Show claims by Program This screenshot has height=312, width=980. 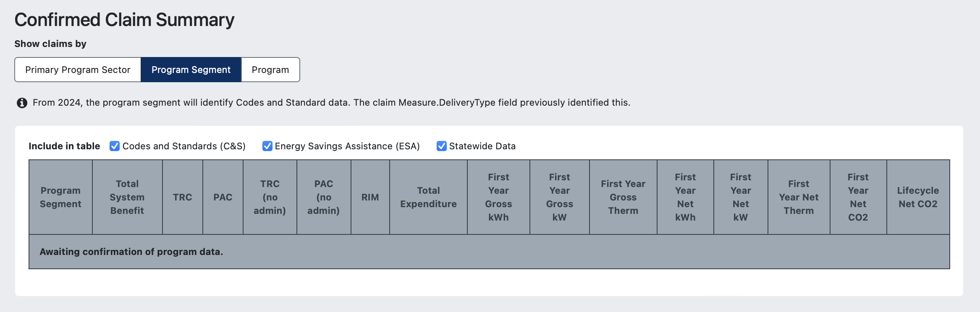(270, 70)
